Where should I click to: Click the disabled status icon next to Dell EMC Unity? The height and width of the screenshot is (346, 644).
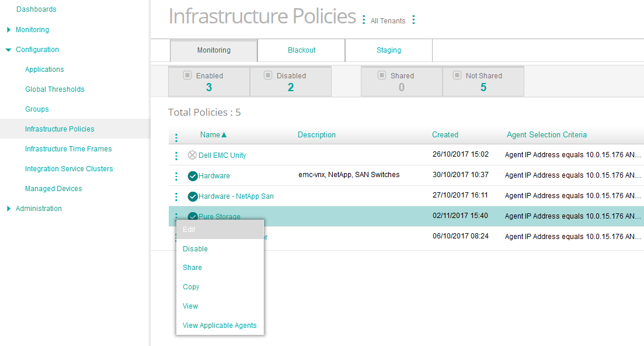193,155
